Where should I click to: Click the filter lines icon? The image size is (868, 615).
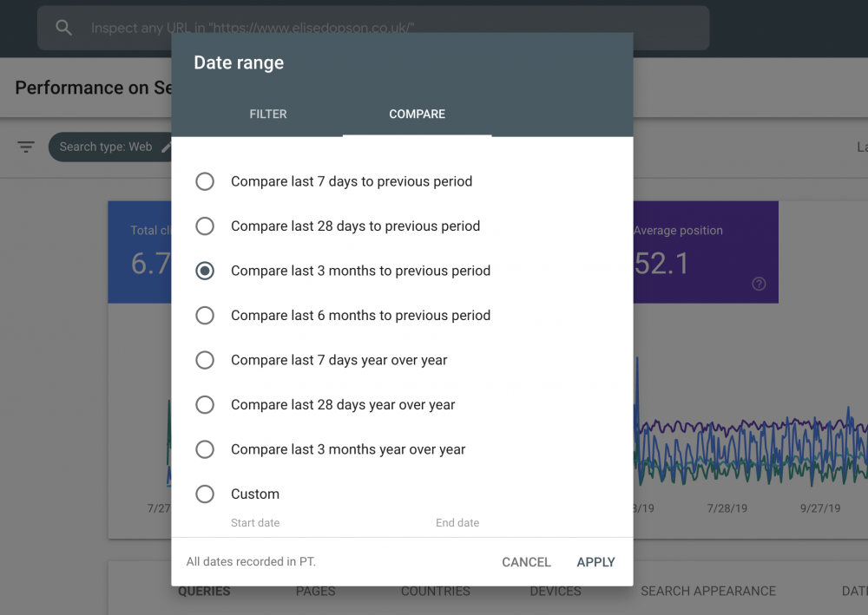click(26, 147)
